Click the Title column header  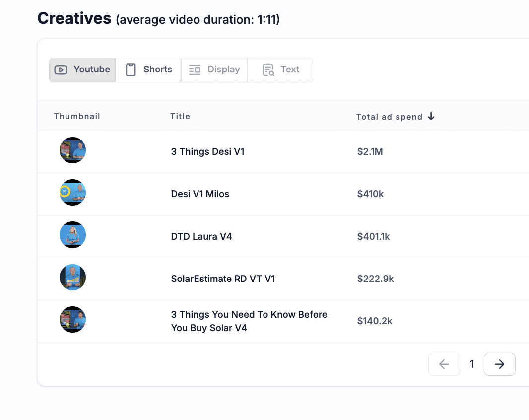pos(180,116)
